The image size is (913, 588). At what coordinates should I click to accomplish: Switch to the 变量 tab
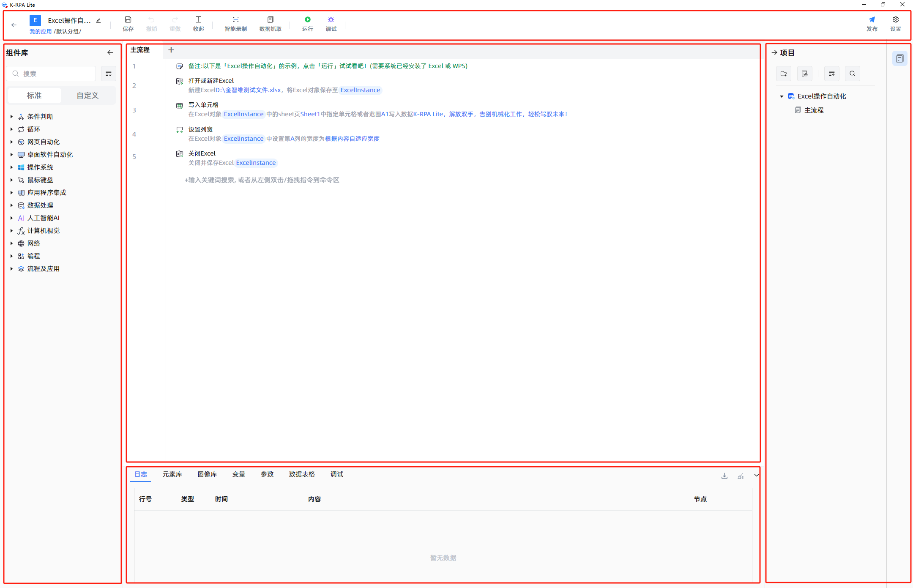(239, 474)
